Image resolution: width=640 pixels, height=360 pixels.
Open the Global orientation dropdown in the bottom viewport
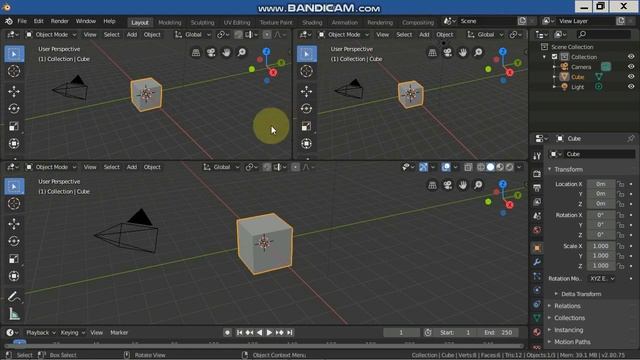click(x=221, y=167)
